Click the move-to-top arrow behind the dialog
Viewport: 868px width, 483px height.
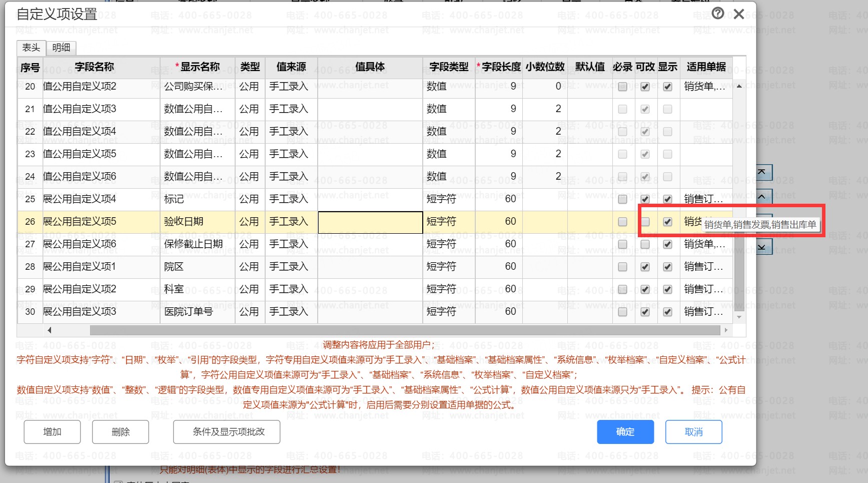point(762,172)
